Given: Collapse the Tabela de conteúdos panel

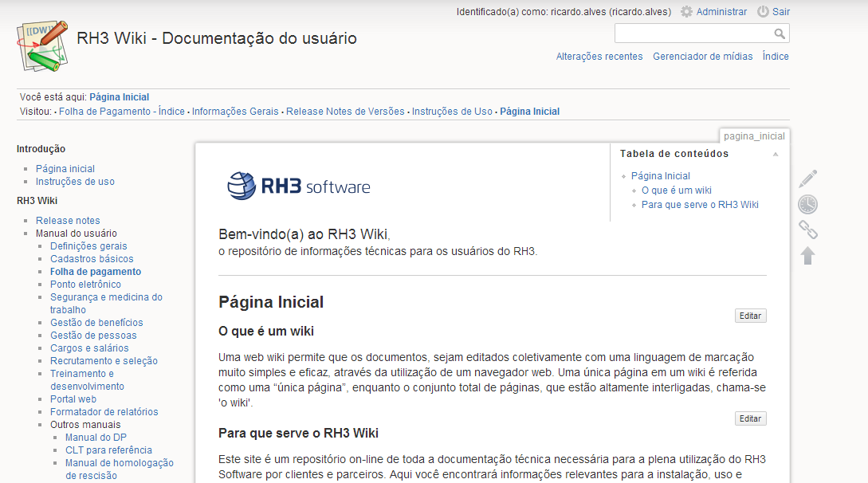Looking at the screenshot, I should coord(775,154).
